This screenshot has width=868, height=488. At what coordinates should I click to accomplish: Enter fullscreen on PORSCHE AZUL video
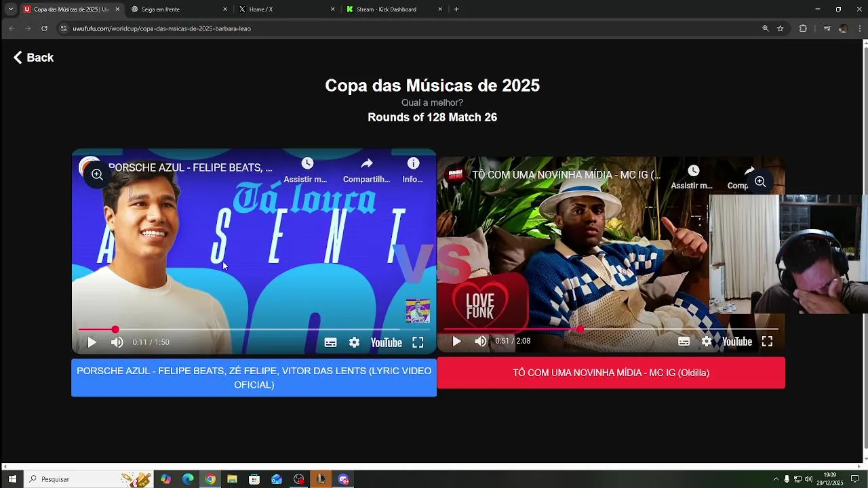pyautogui.click(x=418, y=342)
